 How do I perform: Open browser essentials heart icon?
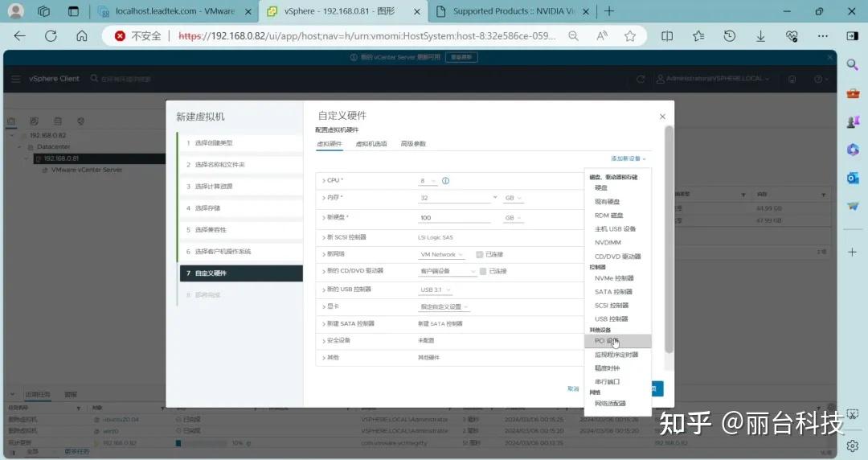tap(792, 36)
